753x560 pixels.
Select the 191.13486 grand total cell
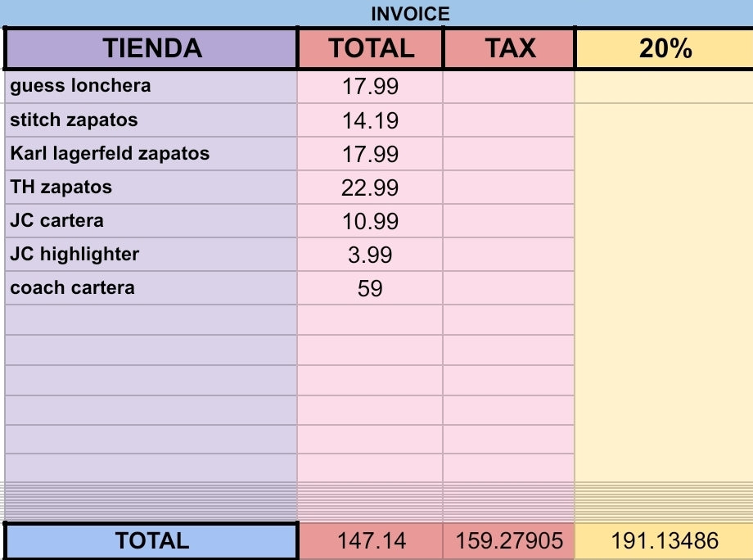click(664, 540)
